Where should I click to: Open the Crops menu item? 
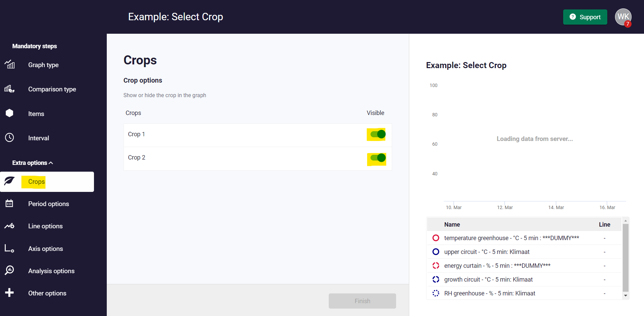coord(36,182)
